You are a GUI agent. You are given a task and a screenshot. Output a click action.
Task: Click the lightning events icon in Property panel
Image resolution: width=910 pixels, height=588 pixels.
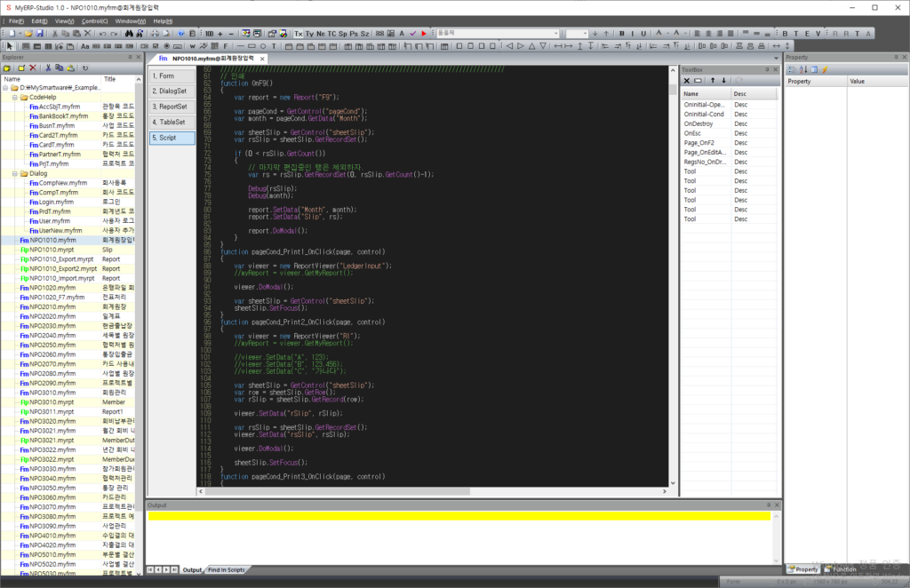[x=825, y=69]
